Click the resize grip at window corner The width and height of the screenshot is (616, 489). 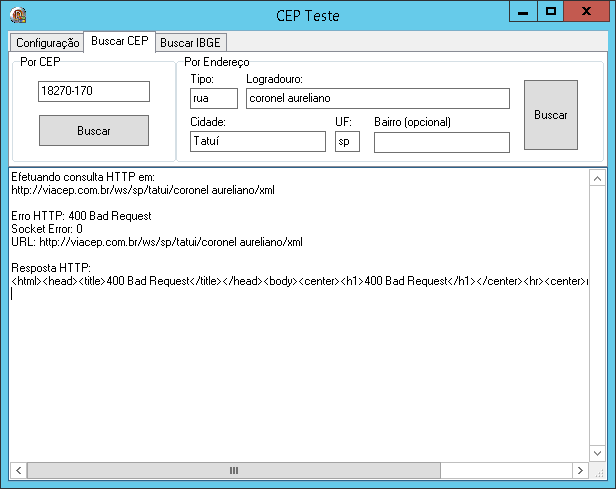(x=599, y=473)
